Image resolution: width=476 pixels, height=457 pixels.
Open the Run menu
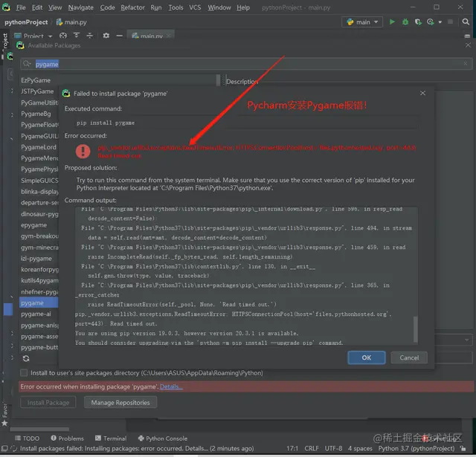tap(156, 7)
